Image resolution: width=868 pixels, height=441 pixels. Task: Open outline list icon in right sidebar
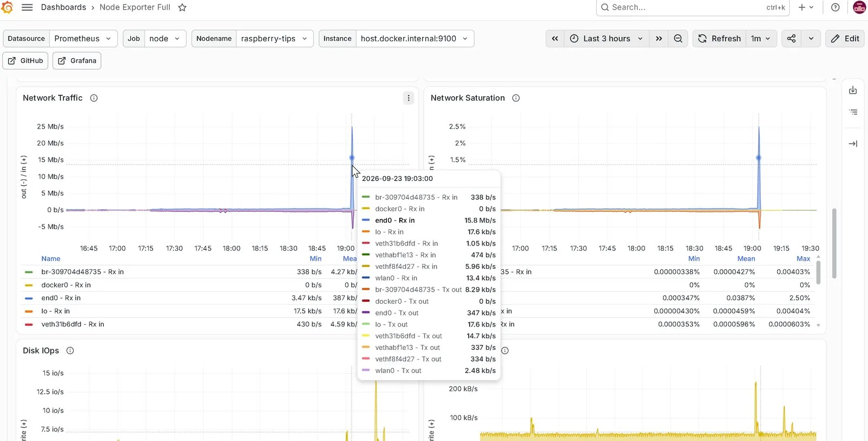tap(853, 112)
